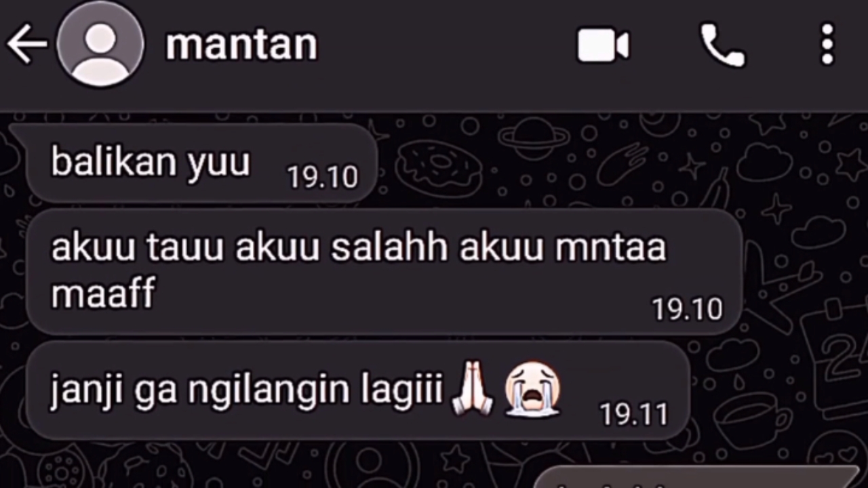This screenshot has height=488, width=868.
Task: Tap the 19.10 timestamp beside "balikan yuu"
Action: (x=323, y=177)
